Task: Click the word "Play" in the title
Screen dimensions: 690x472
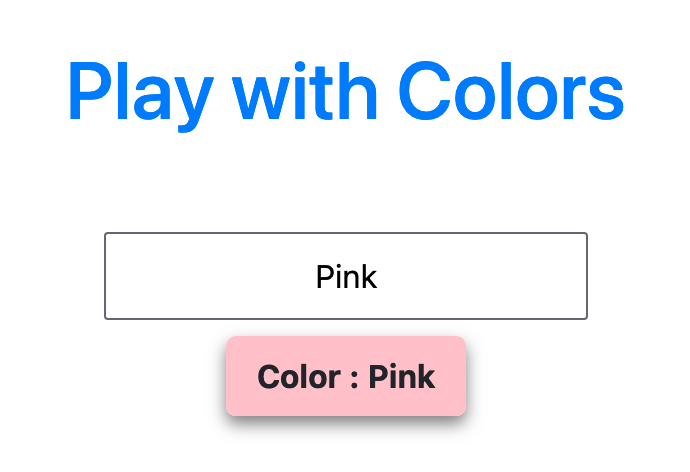Action: pos(139,92)
